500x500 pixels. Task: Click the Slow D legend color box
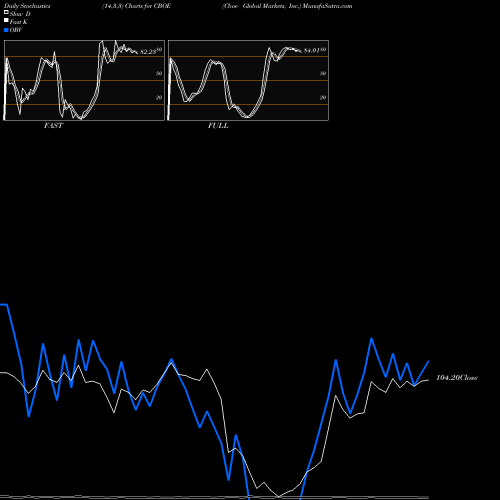pyautogui.click(x=6, y=13)
